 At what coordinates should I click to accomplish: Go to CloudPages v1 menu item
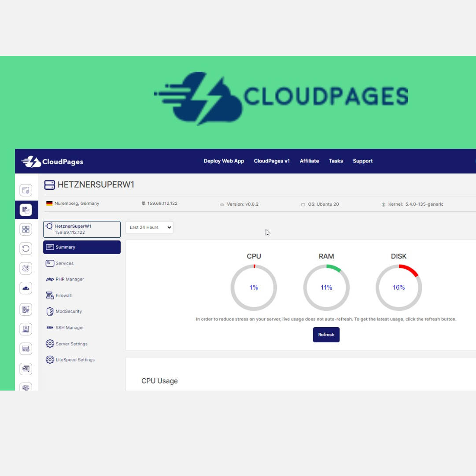(x=272, y=161)
